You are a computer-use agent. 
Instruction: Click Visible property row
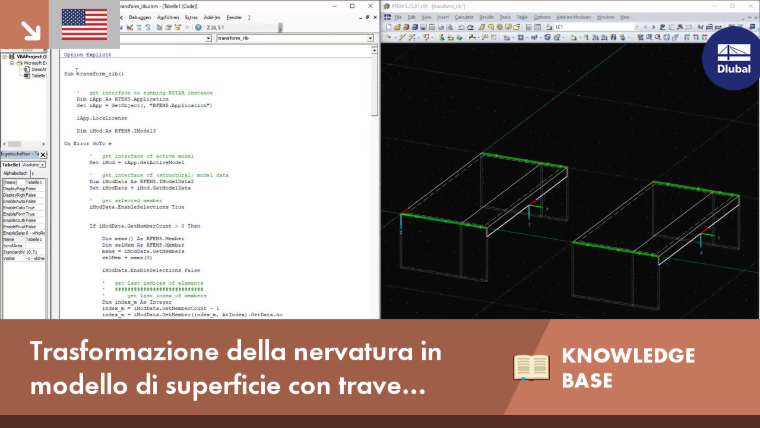(x=24, y=258)
